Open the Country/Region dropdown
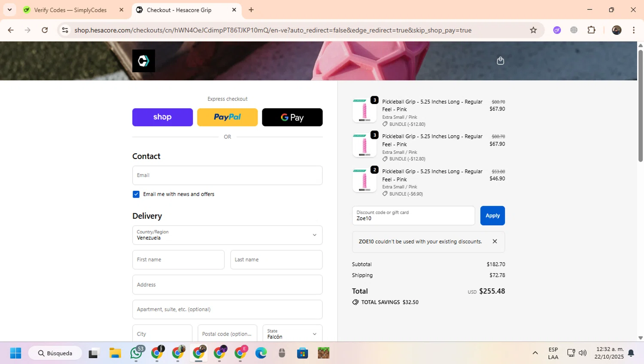This screenshot has height=364, width=644. [x=228, y=235]
